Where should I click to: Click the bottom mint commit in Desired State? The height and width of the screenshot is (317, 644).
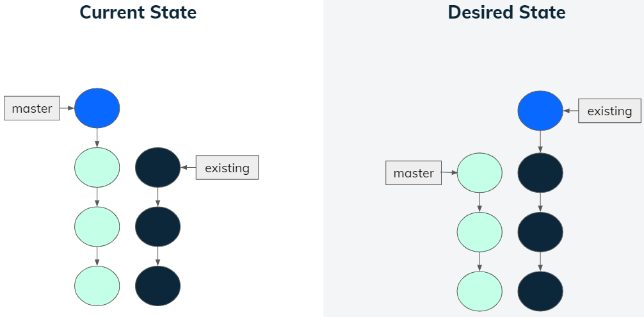(x=479, y=291)
